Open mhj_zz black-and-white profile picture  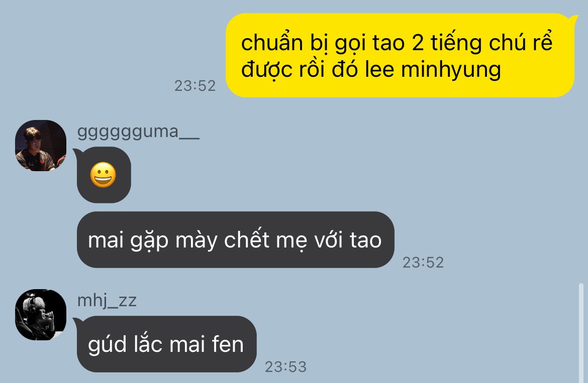41,315
